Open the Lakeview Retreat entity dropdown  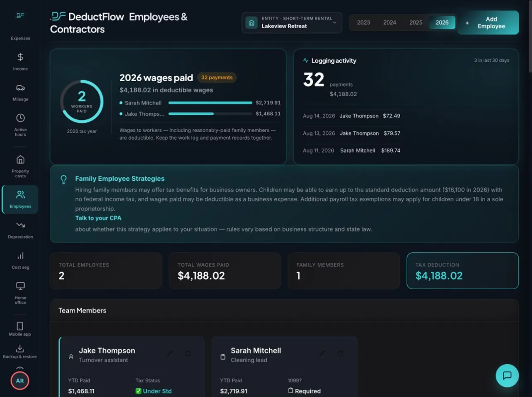[x=292, y=22]
